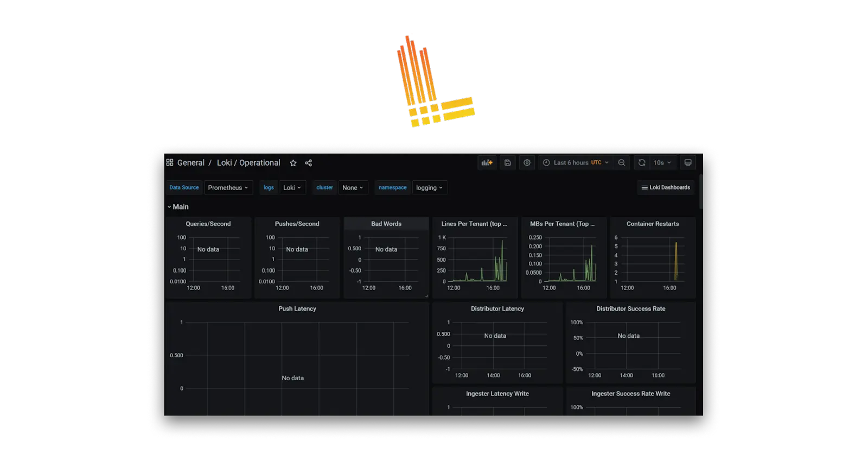Open the cluster None dropdown
Screen dimensions: 868x454
pos(353,187)
